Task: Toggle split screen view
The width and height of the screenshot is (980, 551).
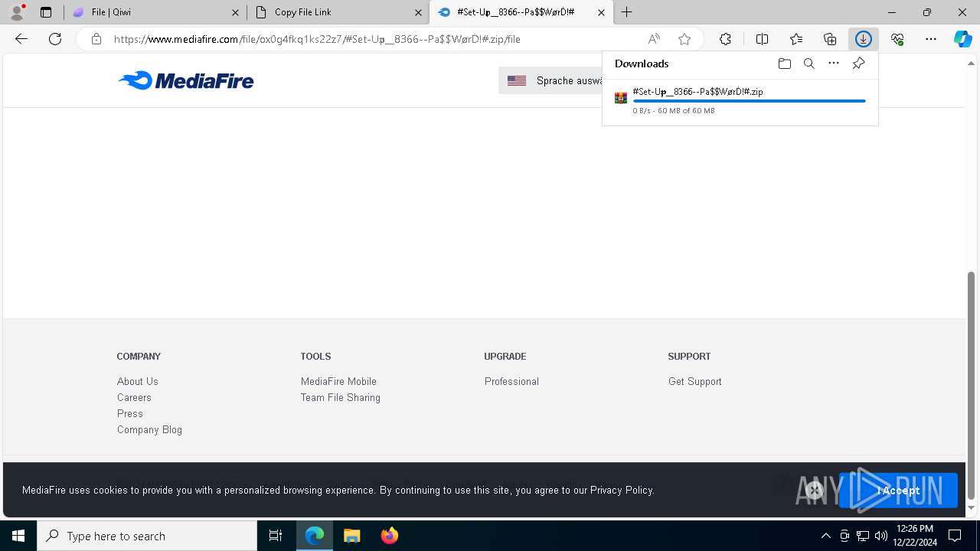Action: click(x=762, y=39)
